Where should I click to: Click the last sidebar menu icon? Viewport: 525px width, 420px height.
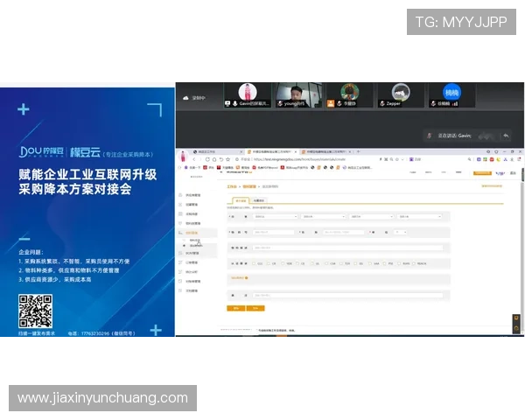pos(180,290)
